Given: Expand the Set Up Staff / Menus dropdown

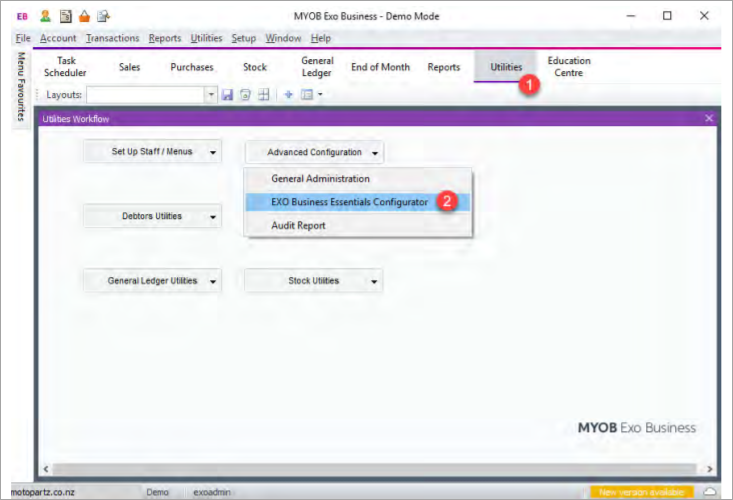Looking at the screenshot, I should 214,152.
